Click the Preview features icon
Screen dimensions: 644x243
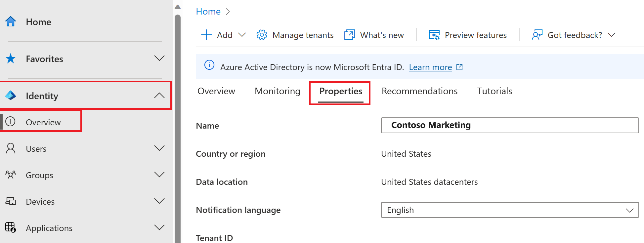[434, 35]
